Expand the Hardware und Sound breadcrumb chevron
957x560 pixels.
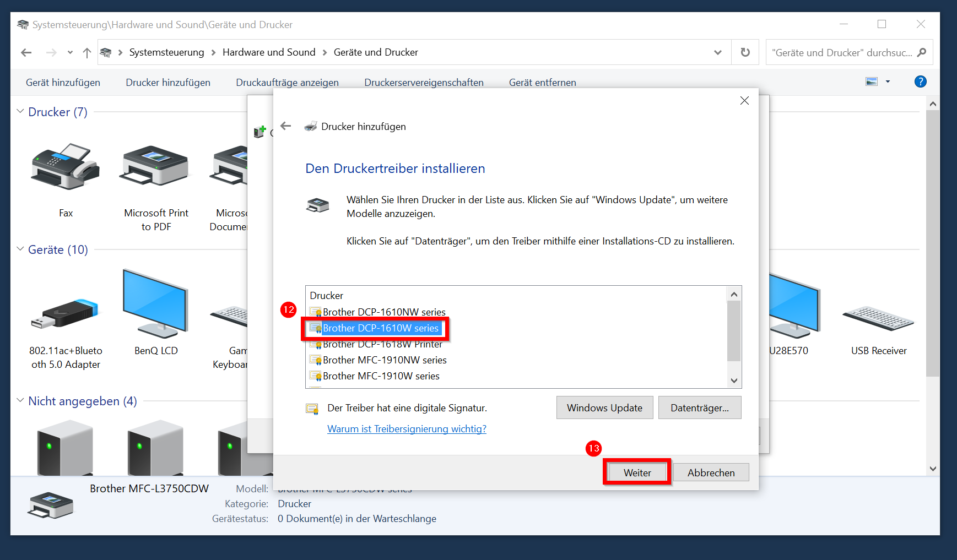[325, 52]
